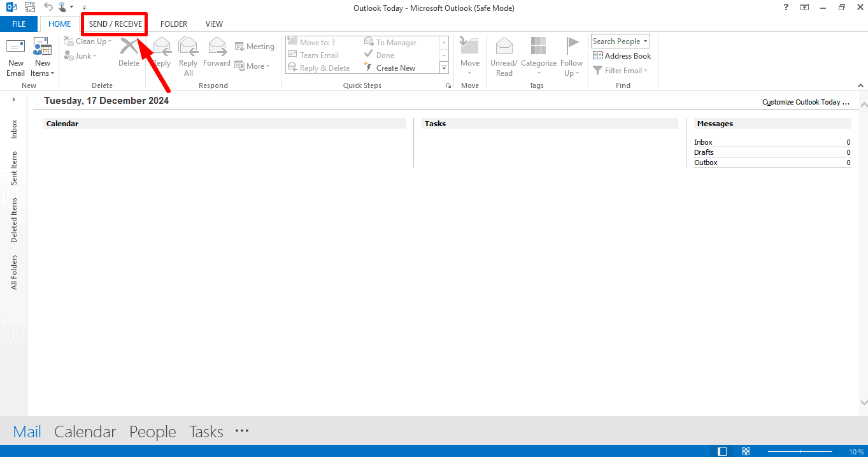Open the Filter Email dropdown
Image resolution: width=868 pixels, height=457 pixels.
click(620, 71)
